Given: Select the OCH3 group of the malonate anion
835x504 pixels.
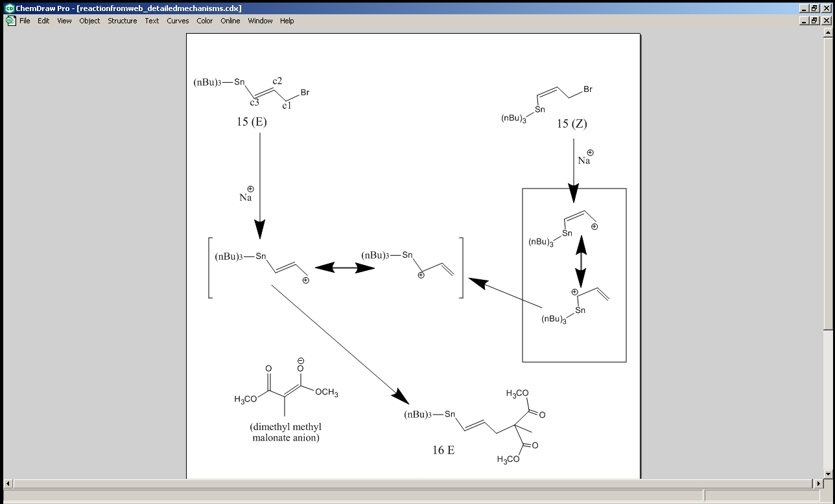Looking at the screenshot, I should tap(327, 393).
